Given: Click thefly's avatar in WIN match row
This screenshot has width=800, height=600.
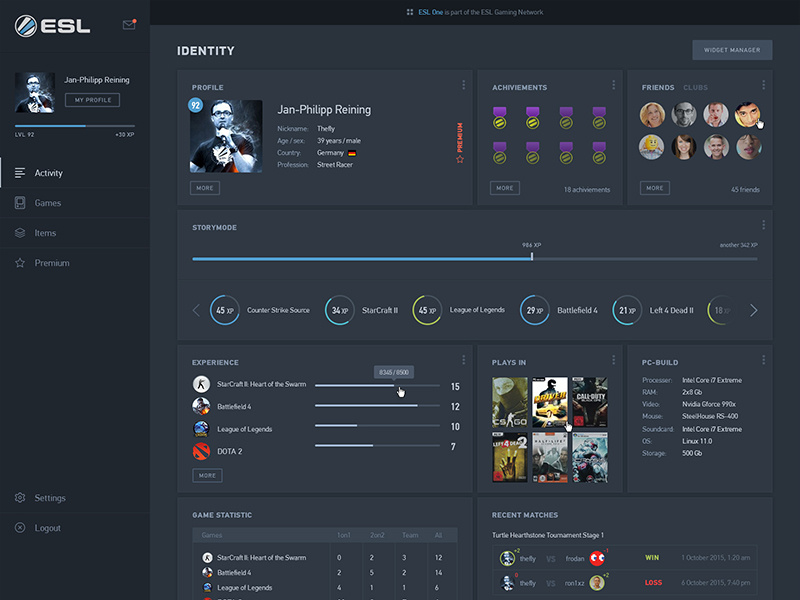Looking at the screenshot, I should [x=507, y=558].
